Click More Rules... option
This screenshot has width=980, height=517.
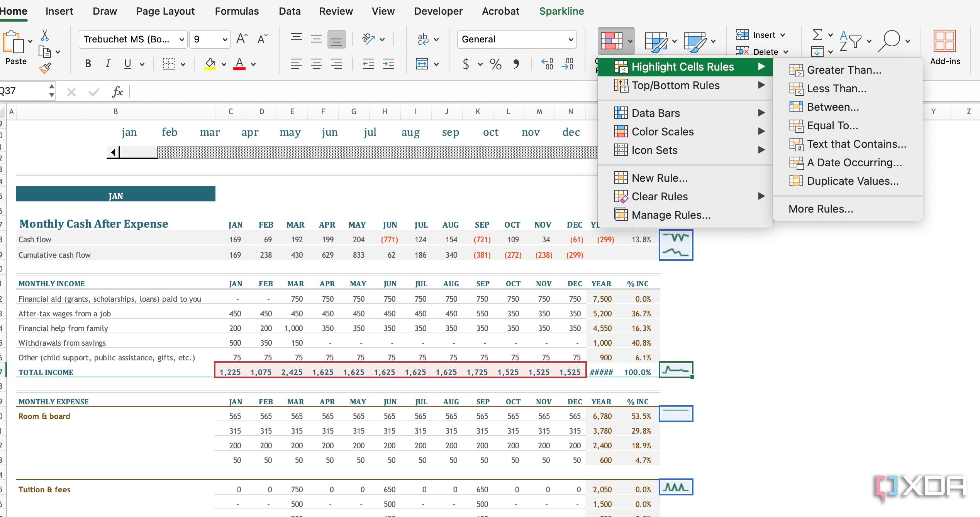pyautogui.click(x=848, y=209)
